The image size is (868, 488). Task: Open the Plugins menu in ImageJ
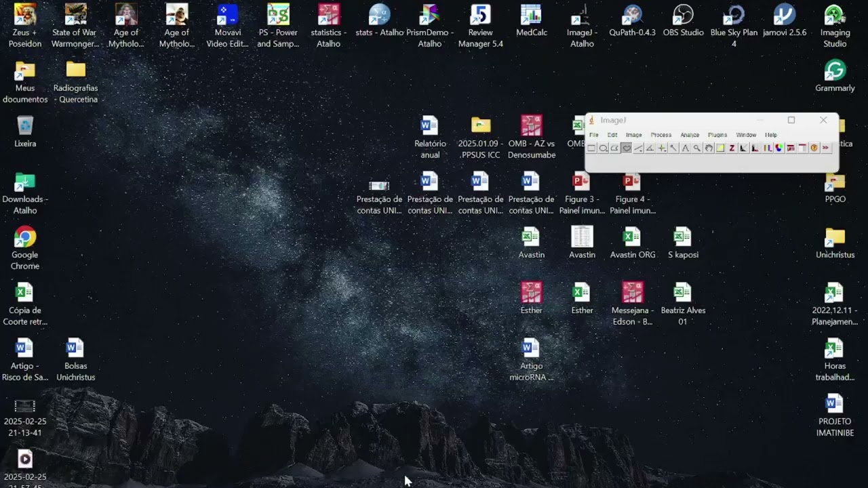click(717, 135)
